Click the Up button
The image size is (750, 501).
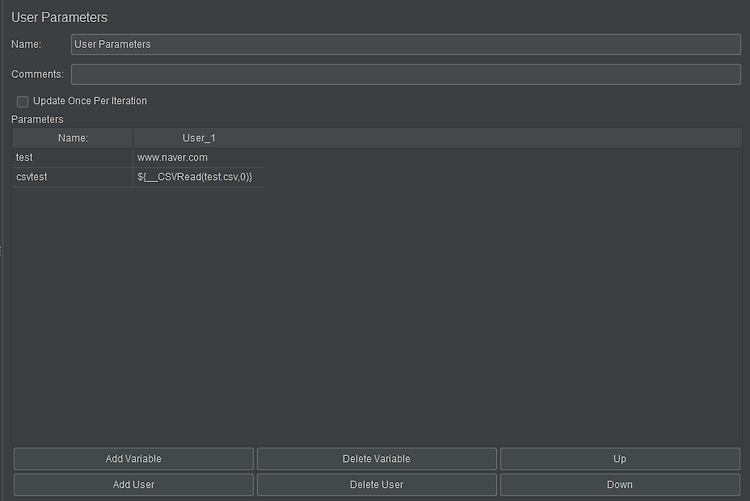point(620,458)
